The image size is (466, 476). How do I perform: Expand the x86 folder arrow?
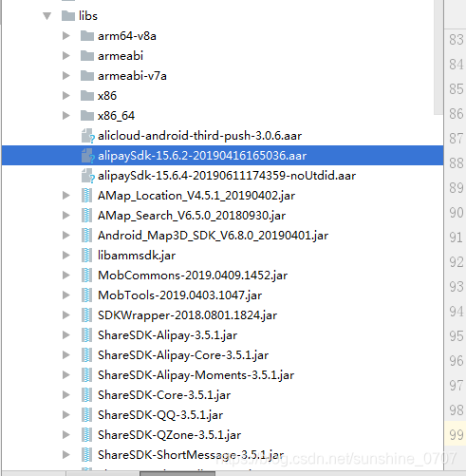click(x=65, y=96)
